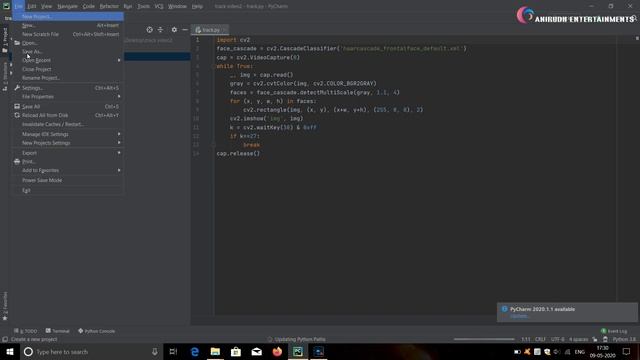Expand the Add to Favorites submenu
The width and height of the screenshot is (640, 360).
(x=68, y=170)
